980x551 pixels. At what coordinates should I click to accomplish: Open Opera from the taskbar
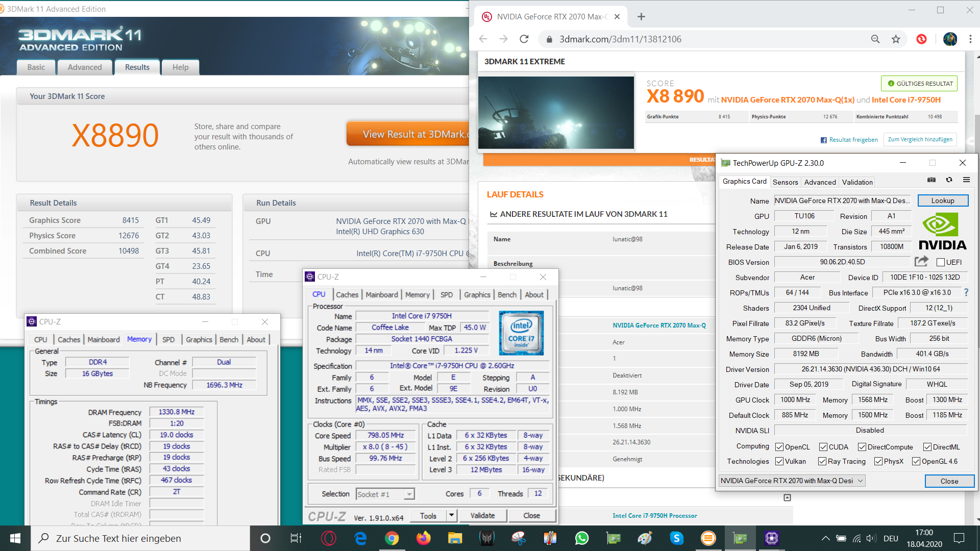point(329,538)
